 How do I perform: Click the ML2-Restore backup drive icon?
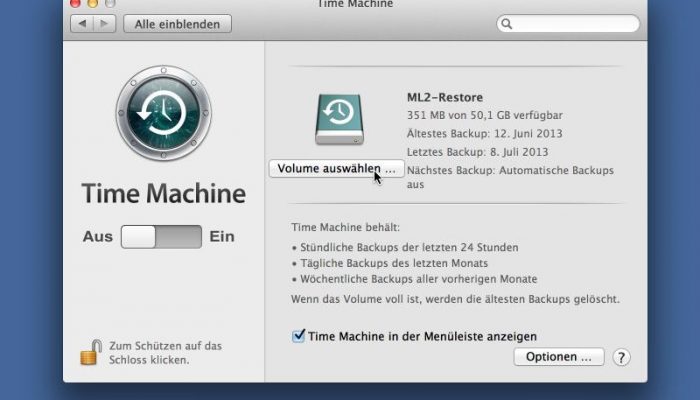coord(339,119)
